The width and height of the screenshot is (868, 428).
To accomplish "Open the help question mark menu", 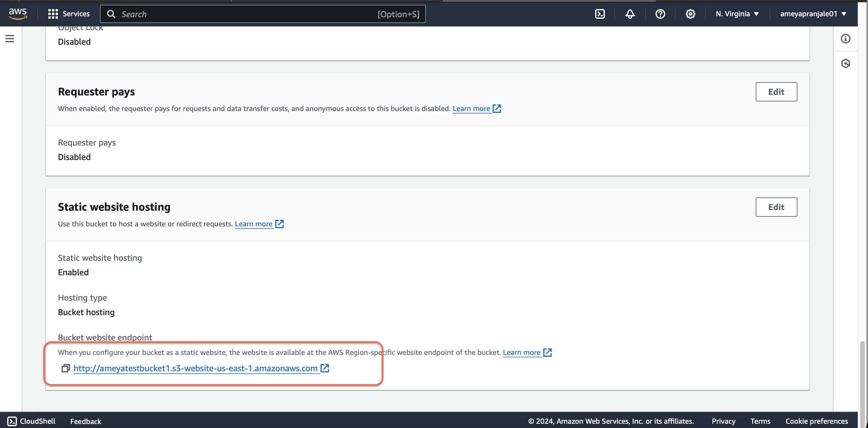I will 660,14.
